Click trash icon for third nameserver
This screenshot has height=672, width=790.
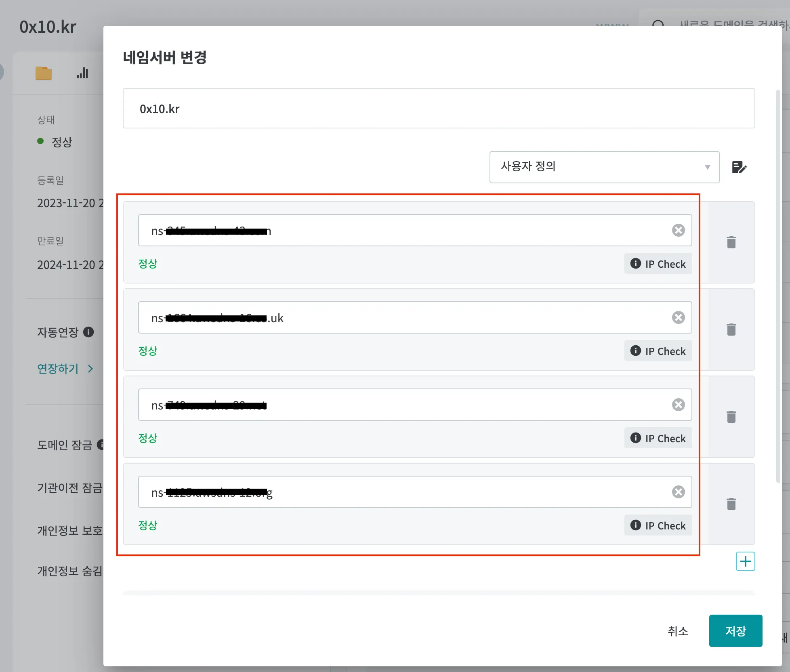coord(731,417)
